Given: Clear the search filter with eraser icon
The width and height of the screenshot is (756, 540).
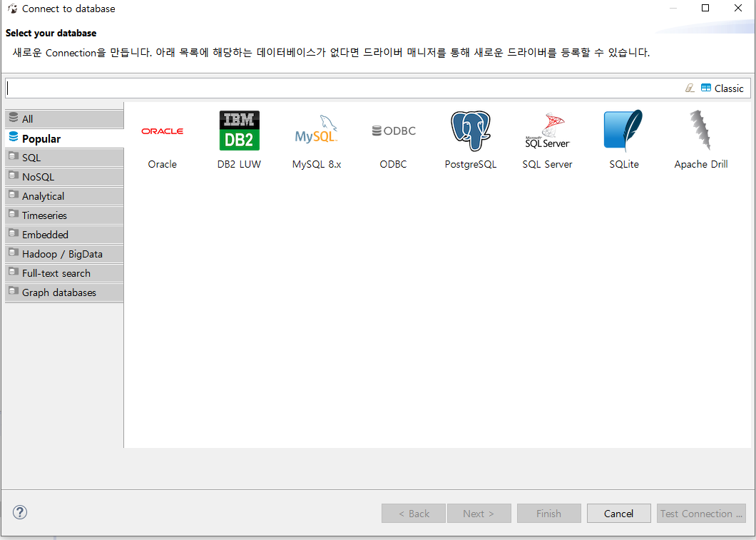Looking at the screenshot, I should [x=690, y=88].
